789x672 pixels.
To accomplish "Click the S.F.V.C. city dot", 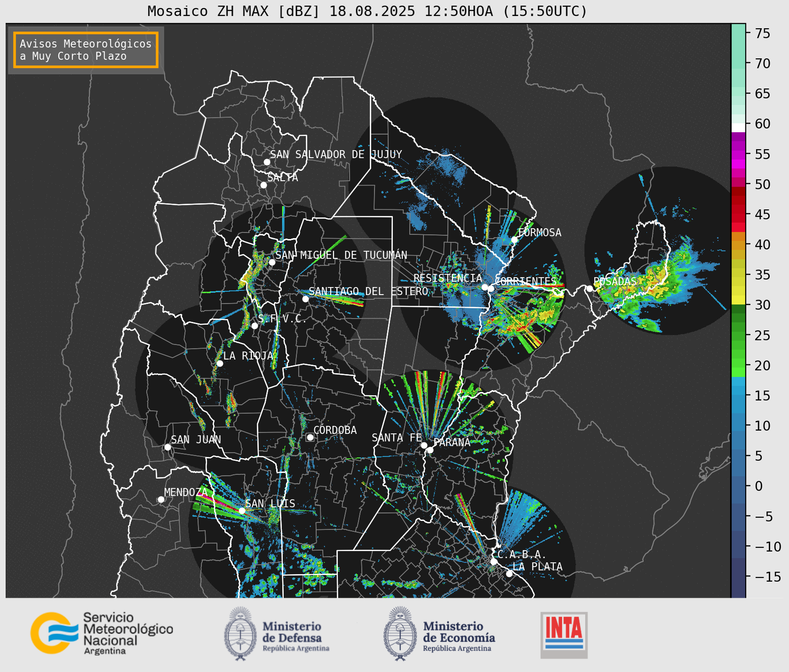I will coord(255,326).
